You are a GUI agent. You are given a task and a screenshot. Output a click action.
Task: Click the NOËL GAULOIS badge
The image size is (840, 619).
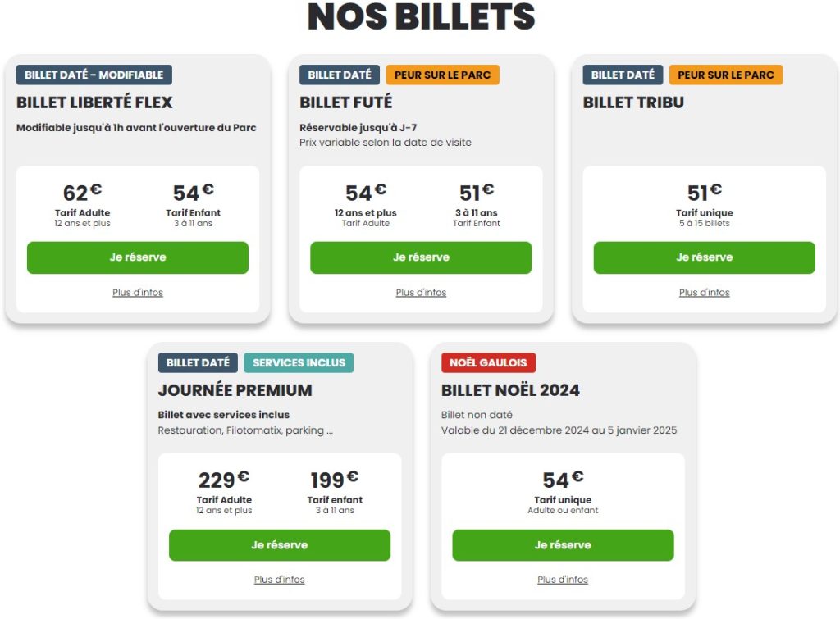[x=489, y=362]
